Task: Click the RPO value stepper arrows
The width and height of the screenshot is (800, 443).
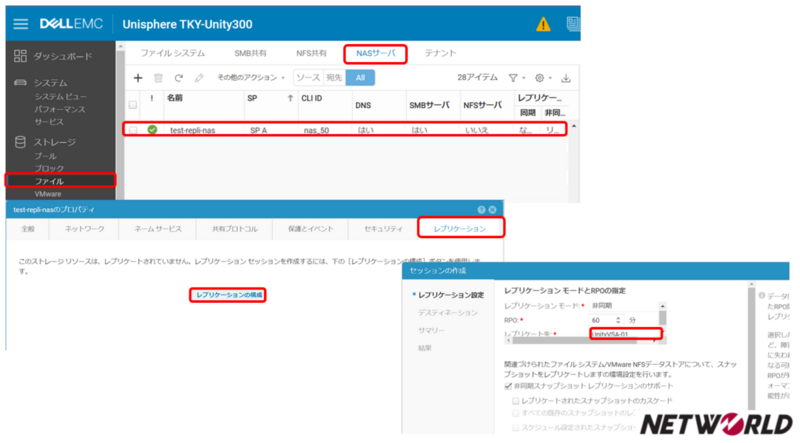Action: pos(618,320)
